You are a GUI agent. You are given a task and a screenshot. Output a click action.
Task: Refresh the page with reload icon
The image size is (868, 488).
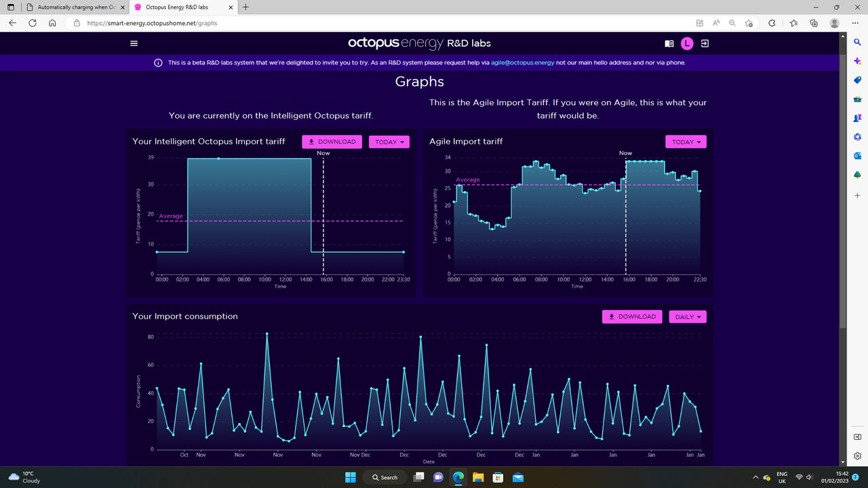pos(33,22)
